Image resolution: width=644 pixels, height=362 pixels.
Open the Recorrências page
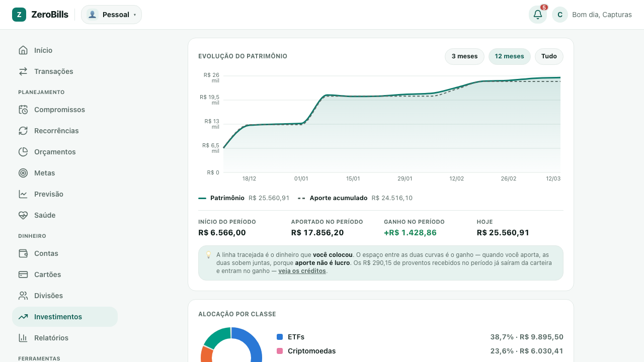(65, 131)
